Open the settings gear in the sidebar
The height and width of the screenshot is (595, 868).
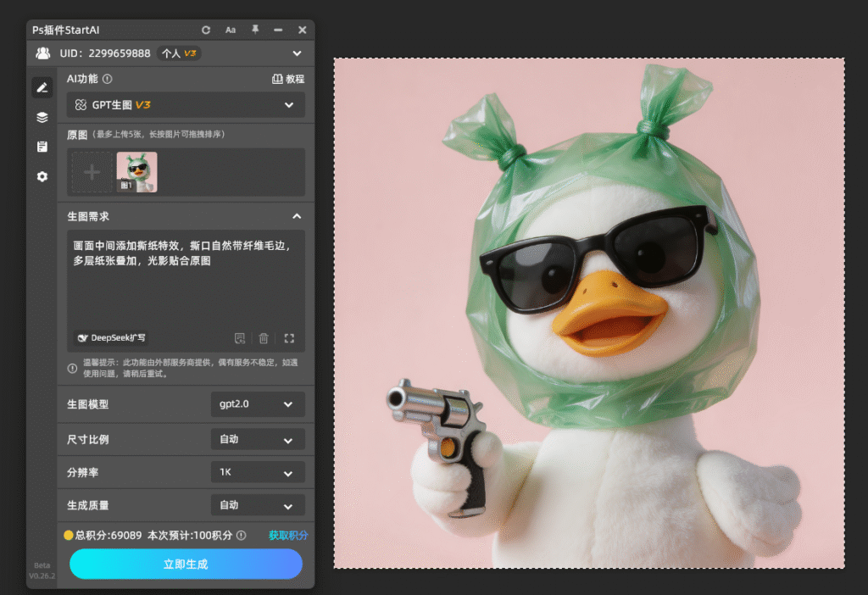42,176
